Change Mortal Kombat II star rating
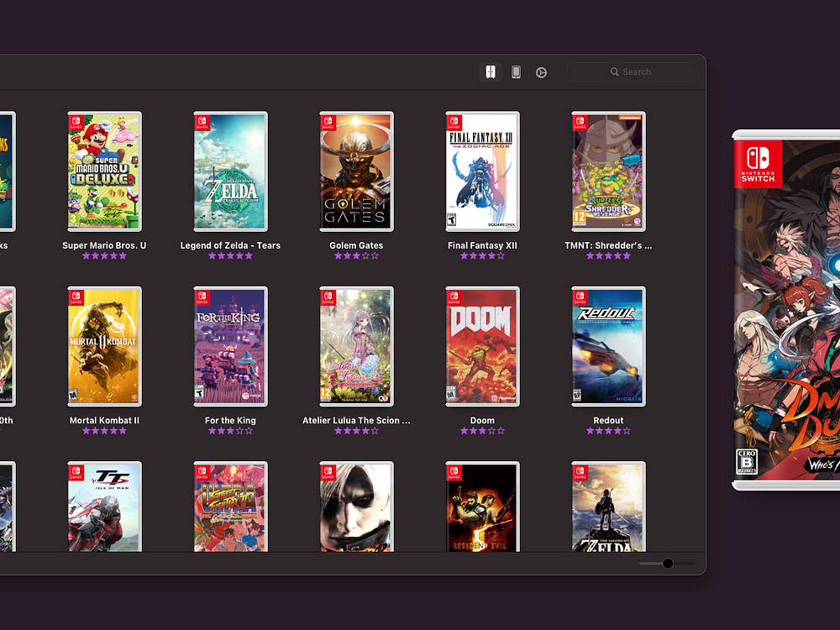This screenshot has height=630, width=840. tap(104, 431)
